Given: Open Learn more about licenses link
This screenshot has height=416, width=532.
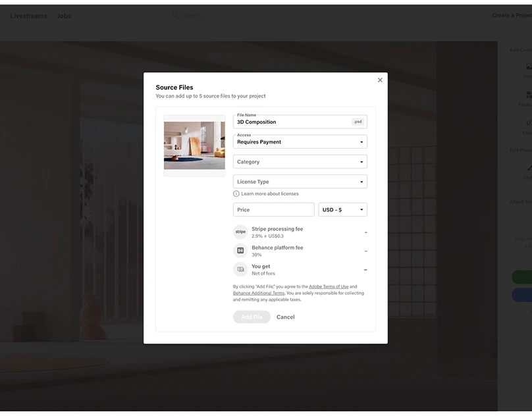Looking at the screenshot, I should click(270, 194).
